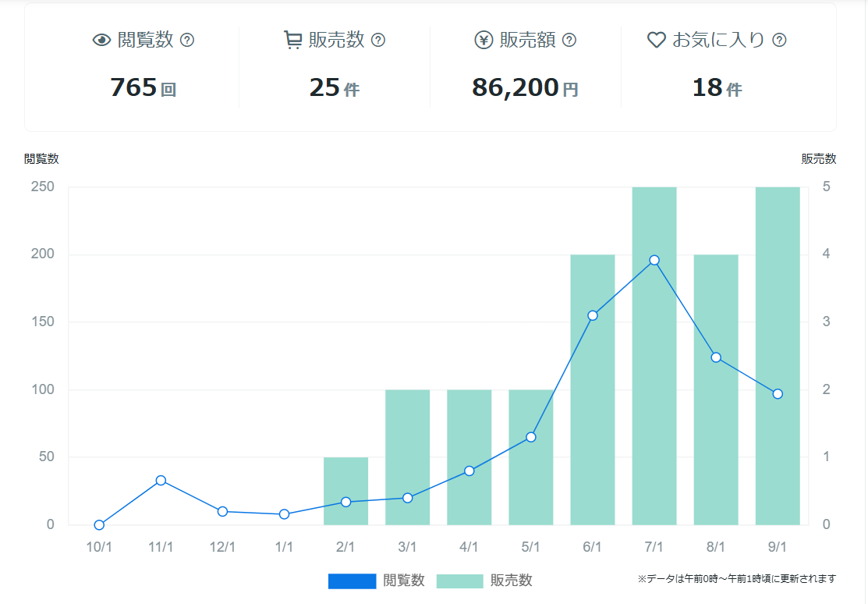The height and width of the screenshot is (604, 868).
Task: Click the 18 件 favorites value
Action: pyautogui.click(x=717, y=87)
